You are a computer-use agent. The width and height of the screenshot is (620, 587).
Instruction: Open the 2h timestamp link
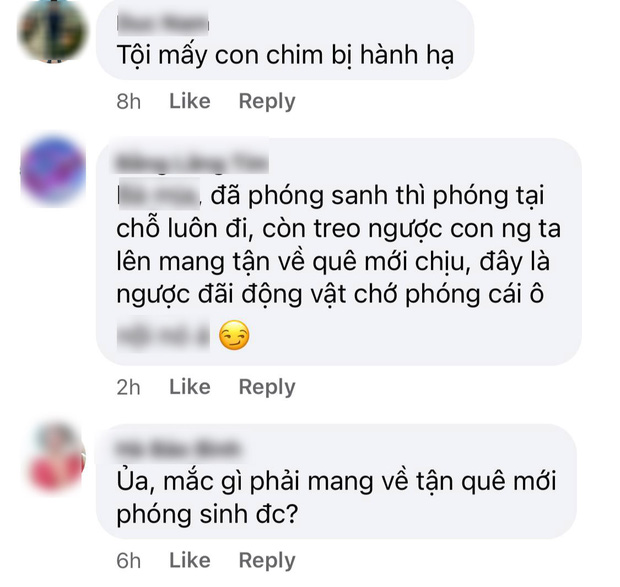coord(129,387)
